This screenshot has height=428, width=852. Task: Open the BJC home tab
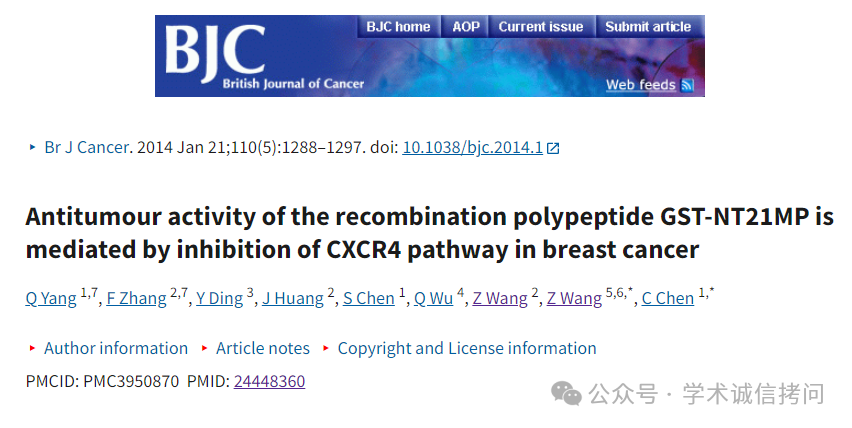pos(398,27)
